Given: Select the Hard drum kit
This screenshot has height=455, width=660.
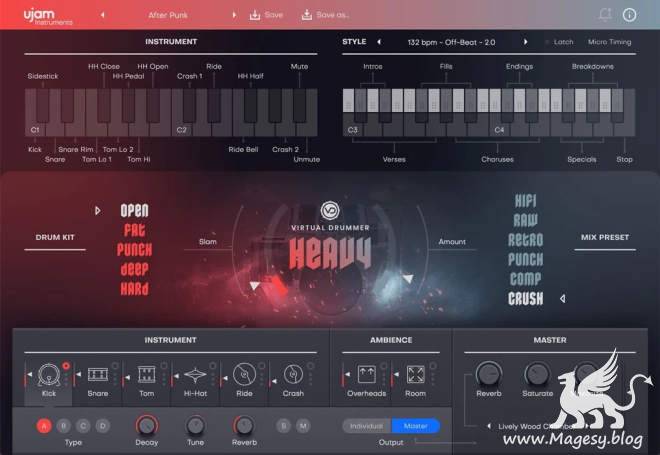Looking at the screenshot, I should pyautogui.click(x=134, y=289).
